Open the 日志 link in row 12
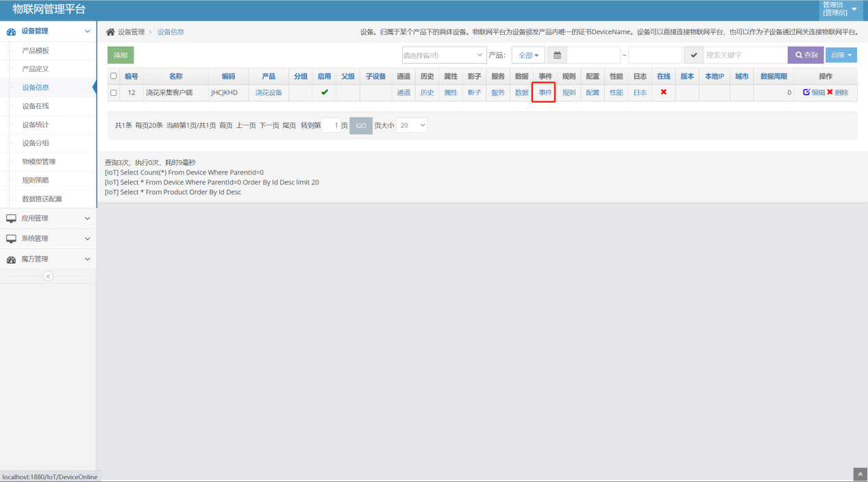This screenshot has height=482, width=868. (x=640, y=92)
